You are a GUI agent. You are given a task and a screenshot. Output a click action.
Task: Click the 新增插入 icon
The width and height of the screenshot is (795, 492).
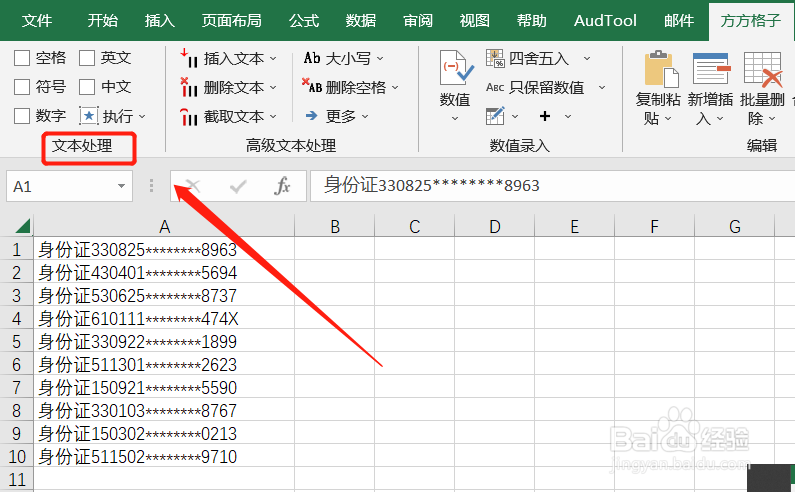[x=711, y=68]
